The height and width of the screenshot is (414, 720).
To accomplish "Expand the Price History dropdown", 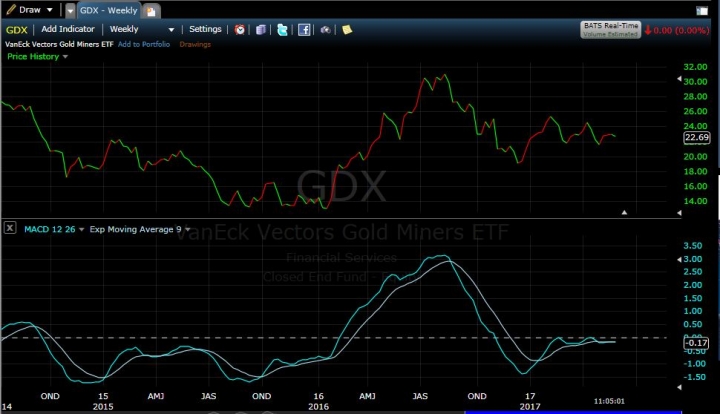I will 38,57.
